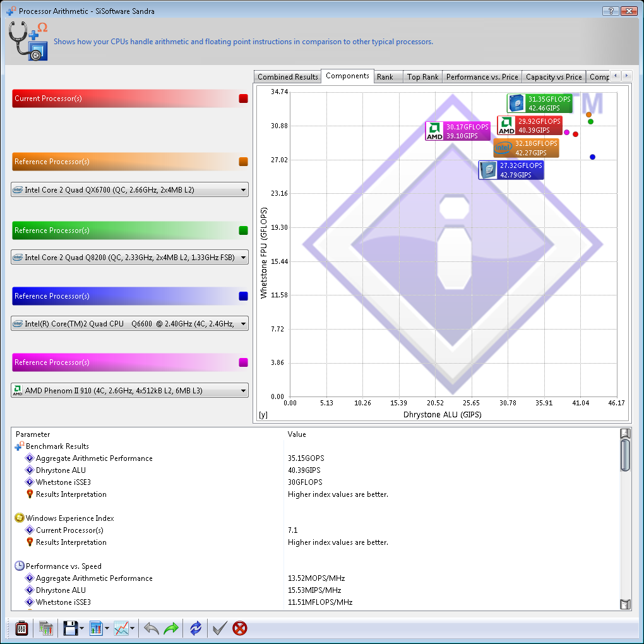
Task: Click the blue 27.32GFLOPS chart label
Action: click(x=511, y=170)
